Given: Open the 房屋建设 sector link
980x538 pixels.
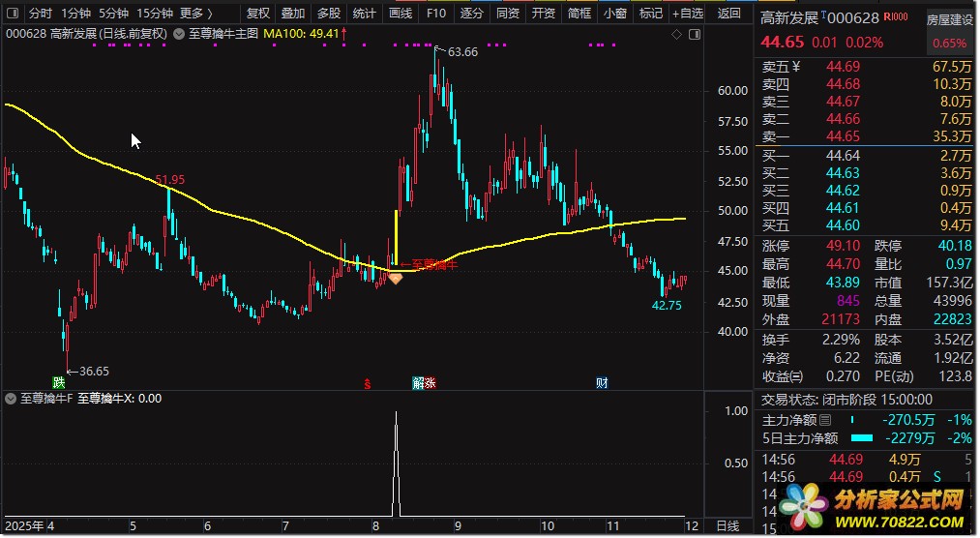Looking at the screenshot, I should [x=948, y=19].
